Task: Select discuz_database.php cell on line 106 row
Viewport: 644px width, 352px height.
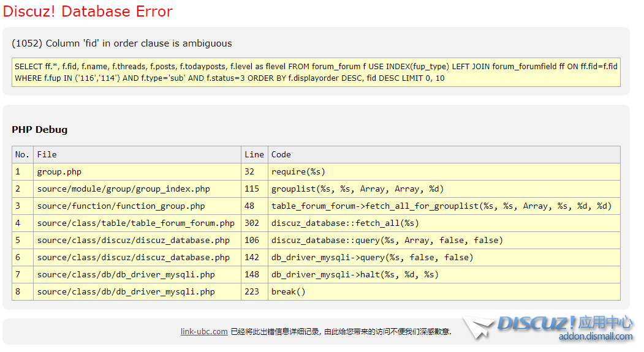Action: pos(137,241)
